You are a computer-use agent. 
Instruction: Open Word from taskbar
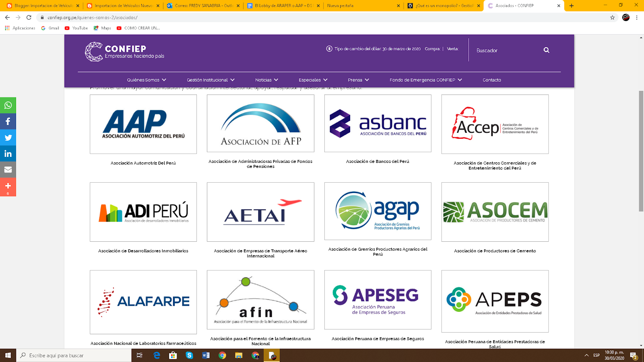(x=206, y=355)
